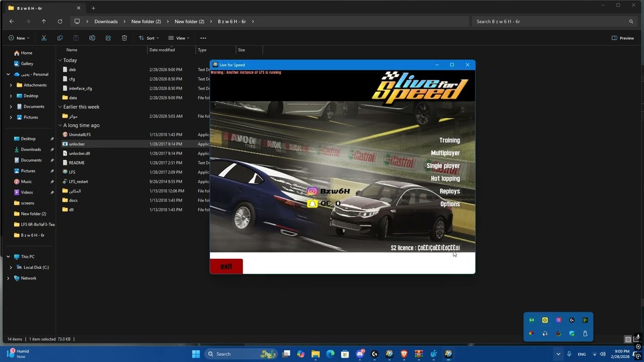Click the Rename icon in Explorer toolbar

[x=92, y=38]
